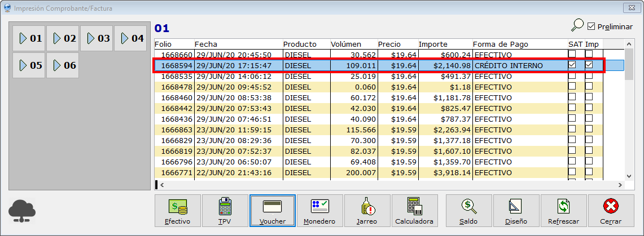Select pump 01 button
This screenshot has width=644, height=236.
[29, 38]
